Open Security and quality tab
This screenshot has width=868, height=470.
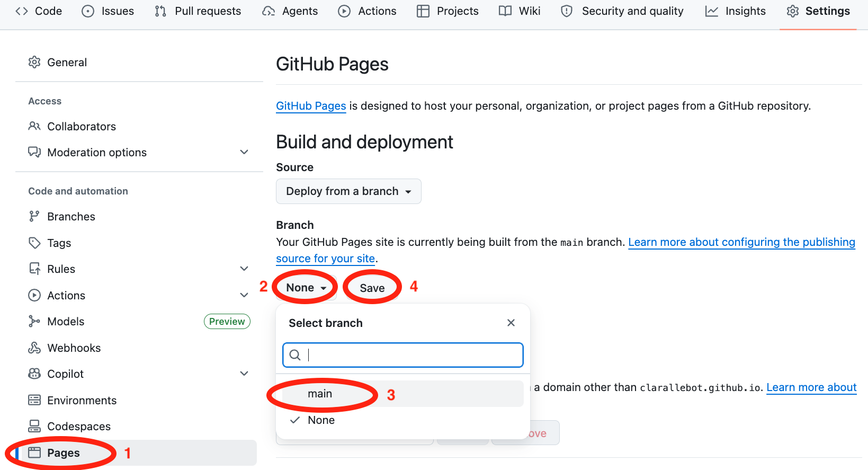pyautogui.click(x=622, y=11)
